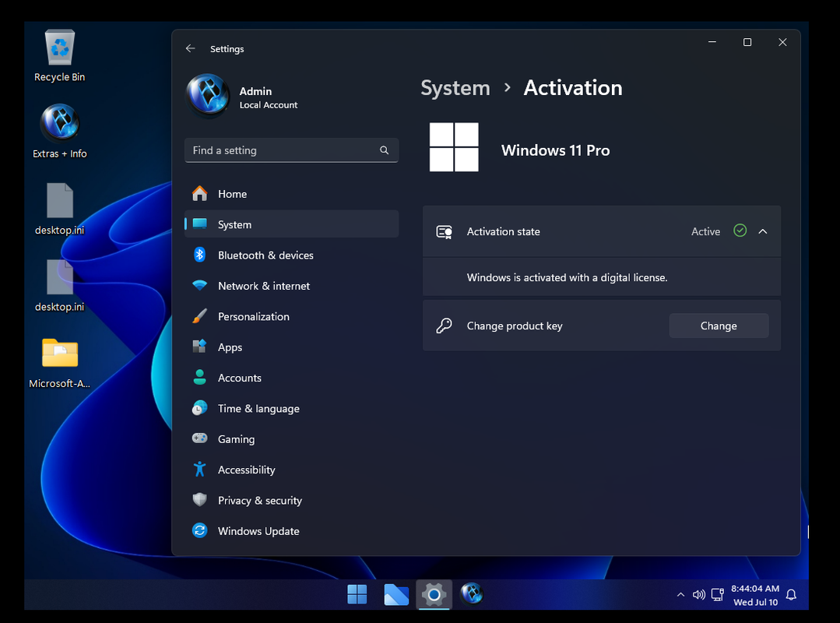The width and height of the screenshot is (840, 623).
Task: Click the network tray icon
Action: point(717,595)
